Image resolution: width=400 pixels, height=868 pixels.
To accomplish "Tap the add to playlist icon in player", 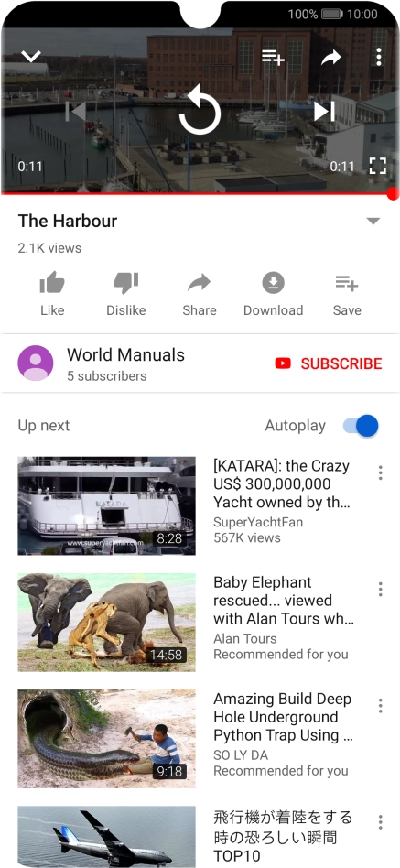I will click(x=273, y=57).
